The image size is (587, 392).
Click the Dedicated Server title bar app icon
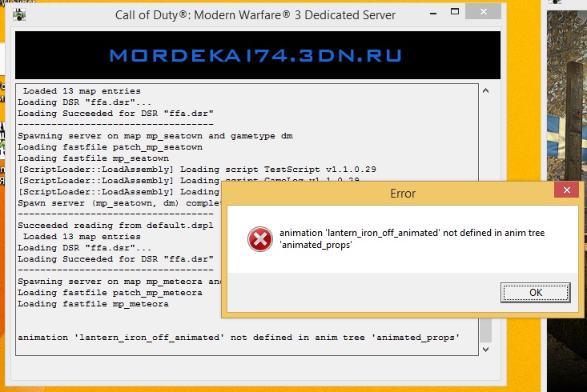coord(19,15)
